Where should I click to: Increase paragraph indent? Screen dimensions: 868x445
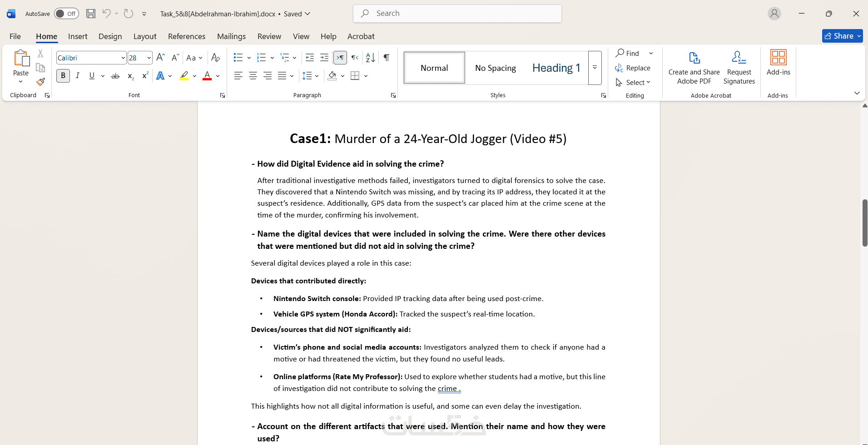click(324, 58)
